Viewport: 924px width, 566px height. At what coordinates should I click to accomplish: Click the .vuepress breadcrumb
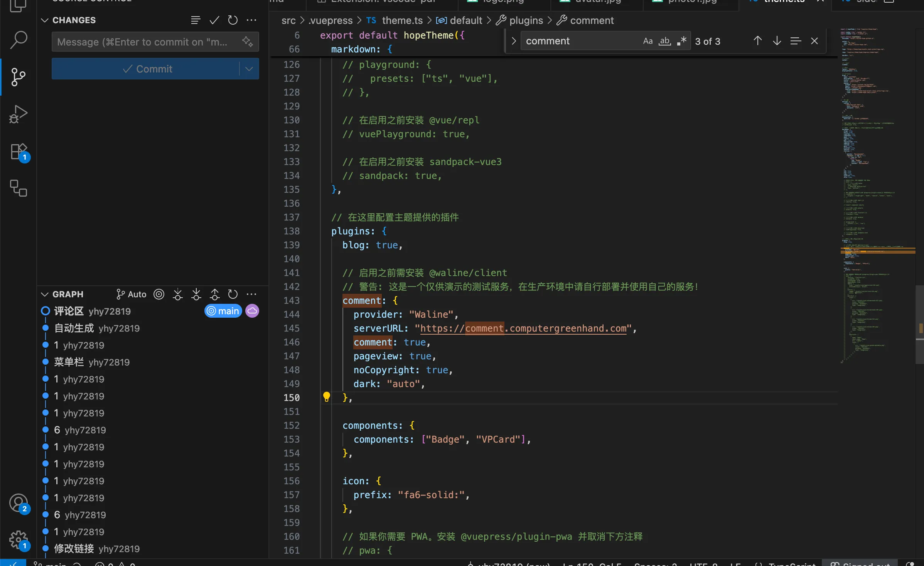point(330,20)
